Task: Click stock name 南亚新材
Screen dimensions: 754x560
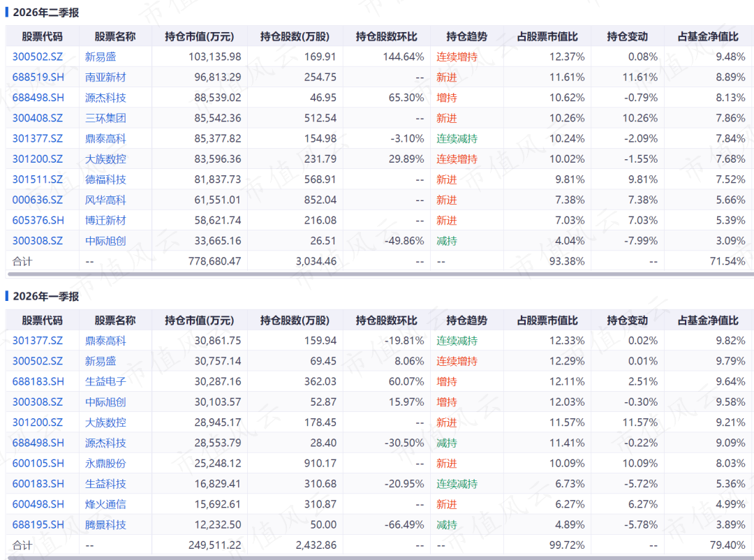Action: click(x=105, y=77)
